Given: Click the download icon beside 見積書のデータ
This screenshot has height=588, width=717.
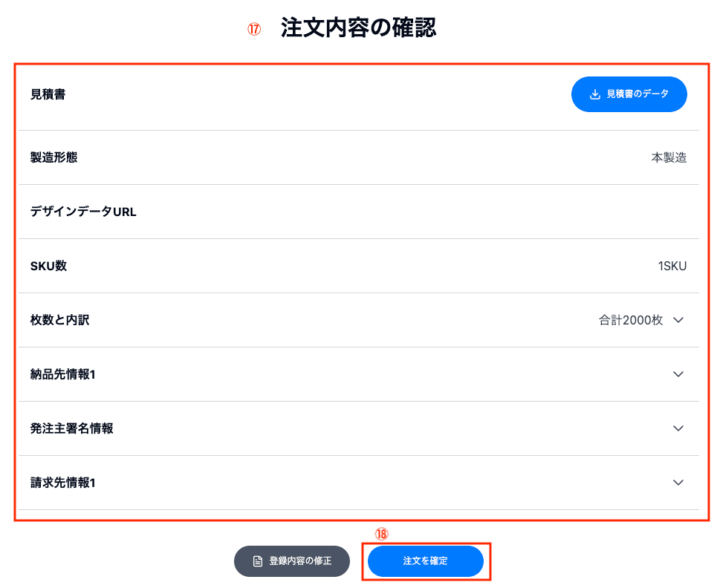Looking at the screenshot, I should (594, 94).
